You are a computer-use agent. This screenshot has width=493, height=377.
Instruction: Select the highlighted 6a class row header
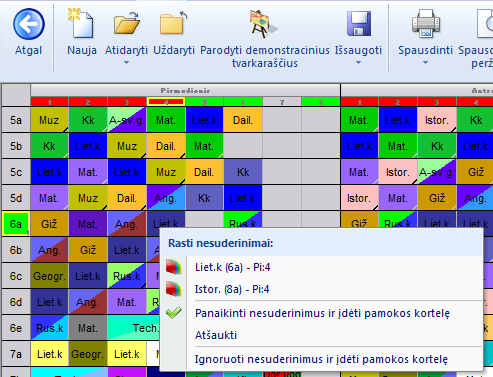tap(16, 224)
